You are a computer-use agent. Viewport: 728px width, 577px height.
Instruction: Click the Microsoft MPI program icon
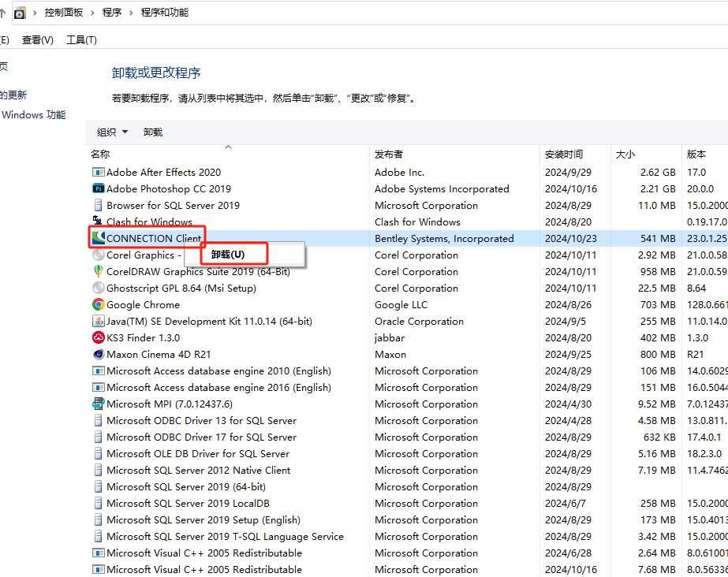click(99, 404)
